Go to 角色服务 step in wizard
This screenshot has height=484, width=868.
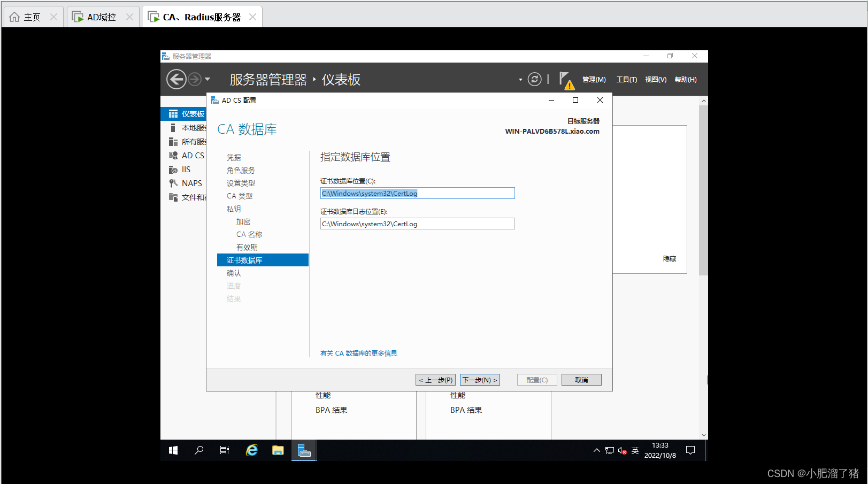pyautogui.click(x=241, y=170)
